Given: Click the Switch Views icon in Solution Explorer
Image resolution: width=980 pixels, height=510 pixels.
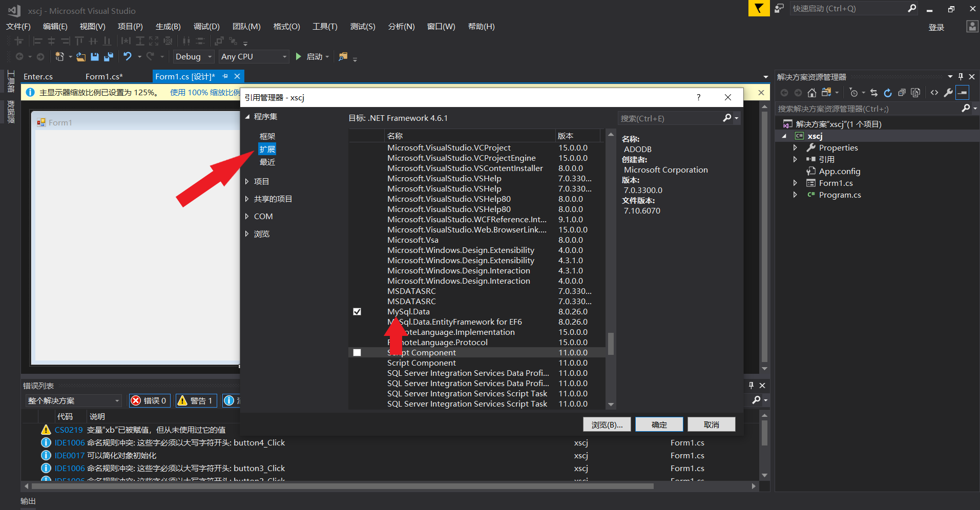Looking at the screenshot, I should [826, 93].
